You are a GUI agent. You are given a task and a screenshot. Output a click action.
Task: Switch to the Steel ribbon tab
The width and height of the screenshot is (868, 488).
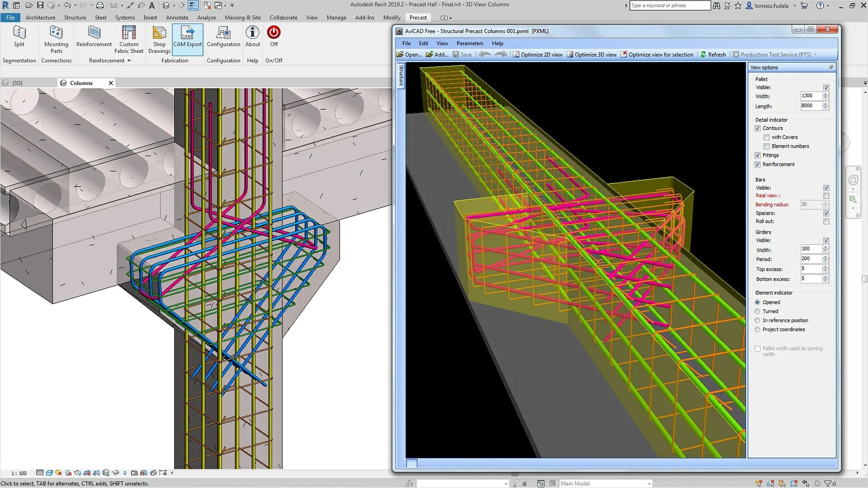[x=100, y=18]
